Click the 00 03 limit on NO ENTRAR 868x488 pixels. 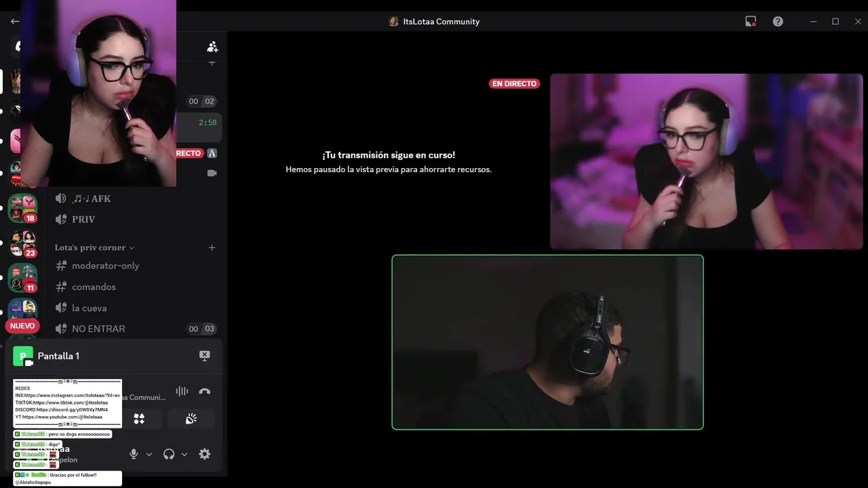(x=201, y=329)
